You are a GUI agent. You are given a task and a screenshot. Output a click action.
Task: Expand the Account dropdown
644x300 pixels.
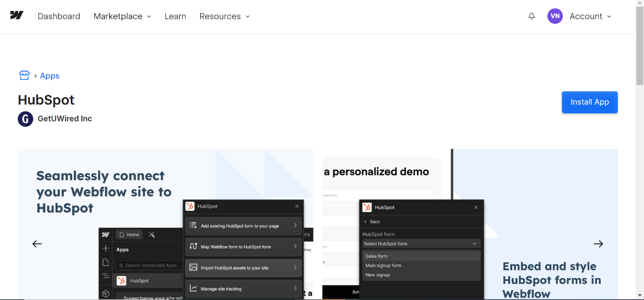590,16
